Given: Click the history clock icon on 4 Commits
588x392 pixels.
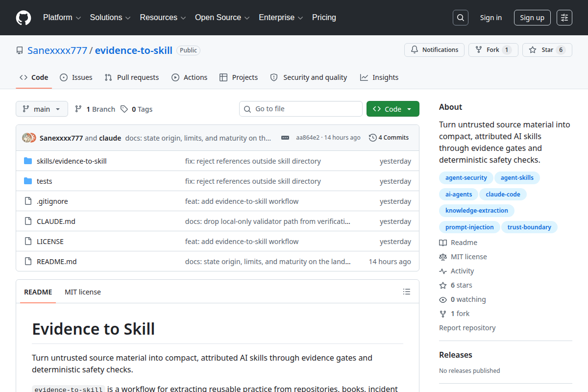Looking at the screenshot, I should point(373,138).
